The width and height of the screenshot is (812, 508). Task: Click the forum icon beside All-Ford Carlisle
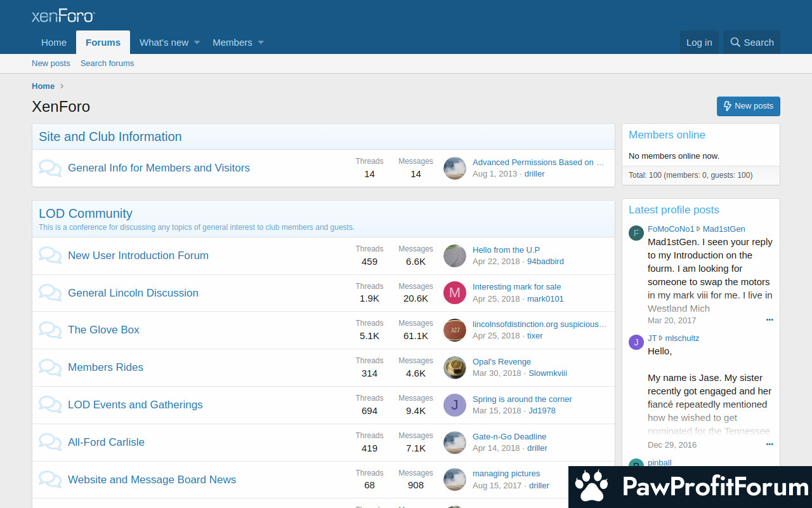click(x=50, y=443)
